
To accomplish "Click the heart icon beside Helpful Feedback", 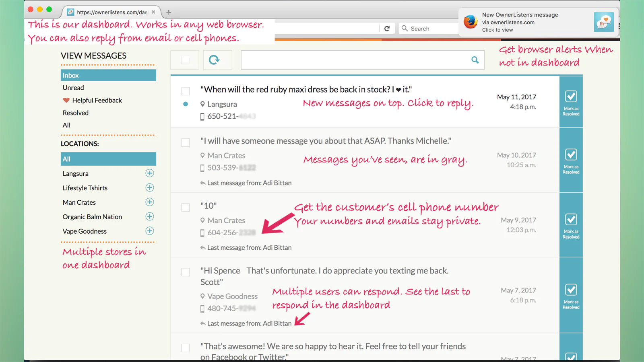I will coord(66,100).
